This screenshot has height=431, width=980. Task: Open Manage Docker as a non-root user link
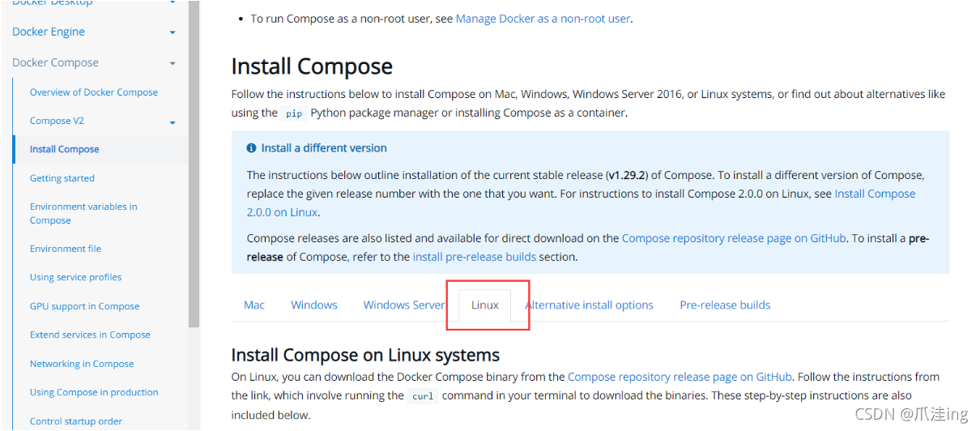tap(543, 18)
